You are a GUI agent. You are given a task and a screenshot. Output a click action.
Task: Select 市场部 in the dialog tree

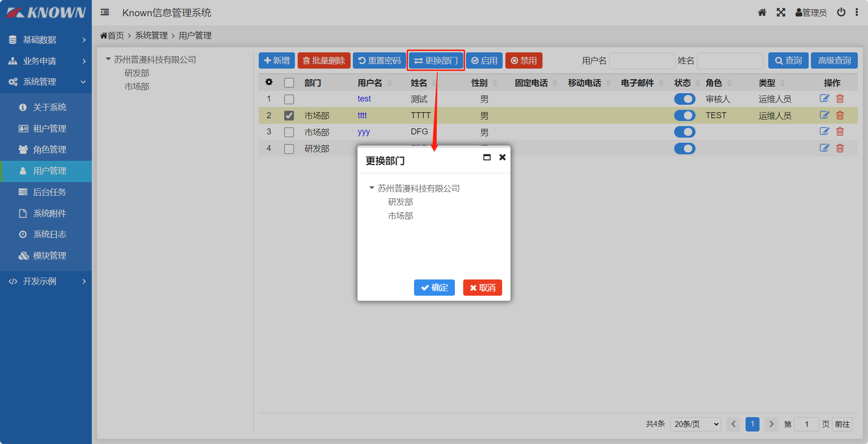coord(400,216)
